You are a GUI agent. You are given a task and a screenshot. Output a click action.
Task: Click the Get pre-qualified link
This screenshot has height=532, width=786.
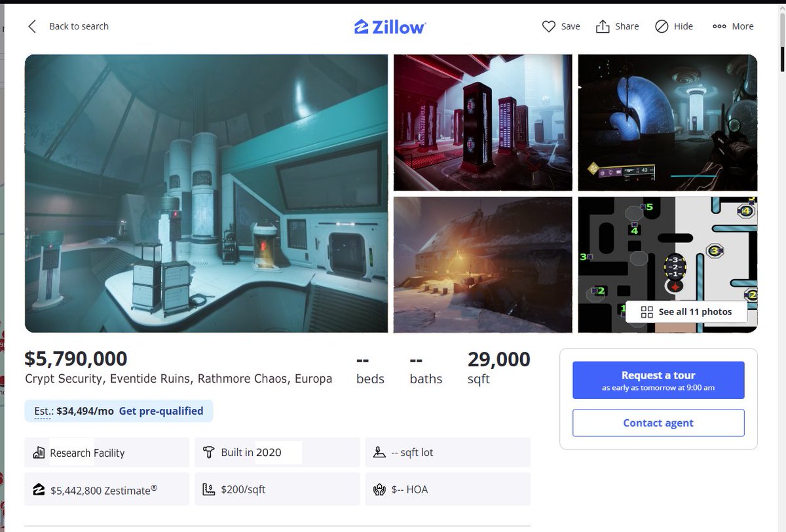pos(161,411)
